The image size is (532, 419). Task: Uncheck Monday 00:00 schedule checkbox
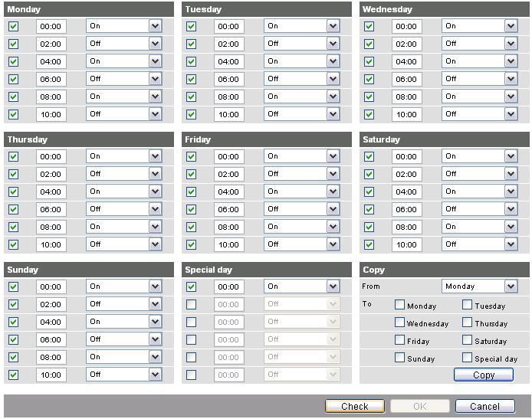(13, 27)
